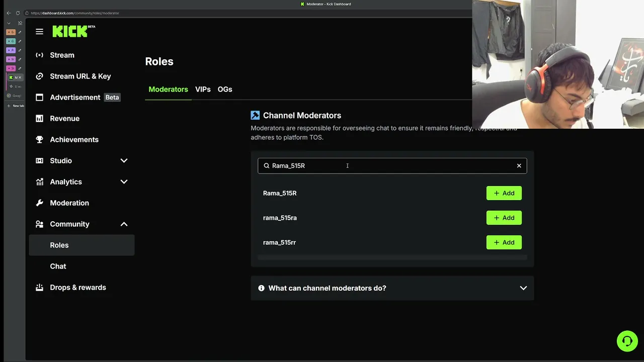This screenshot has height=362, width=644.
Task: Expand 'What can channel moderators do?' chevron
Action: coord(523,288)
